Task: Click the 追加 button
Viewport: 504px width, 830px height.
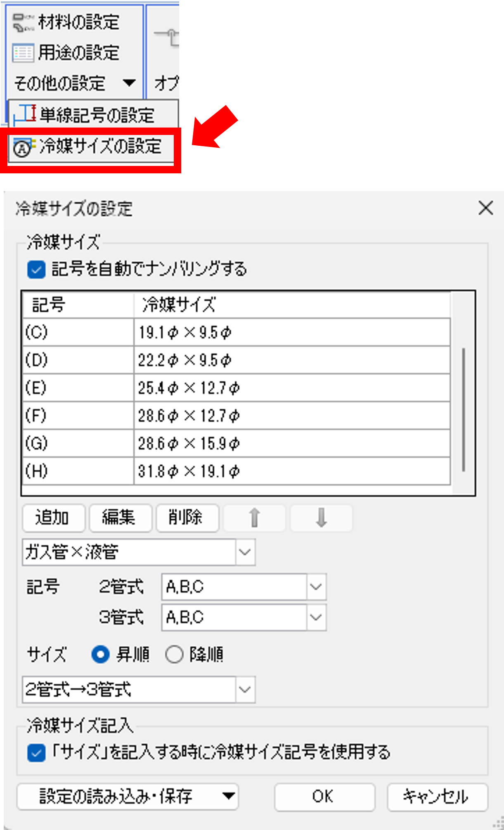Action: [54, 518]
